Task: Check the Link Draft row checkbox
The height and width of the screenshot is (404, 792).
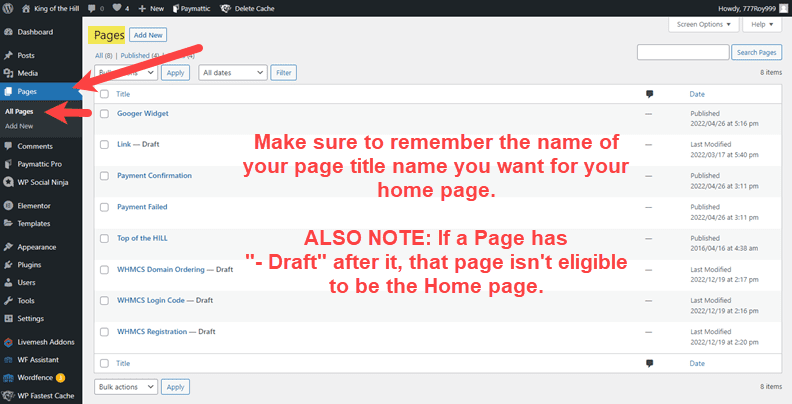Action: 105,144
